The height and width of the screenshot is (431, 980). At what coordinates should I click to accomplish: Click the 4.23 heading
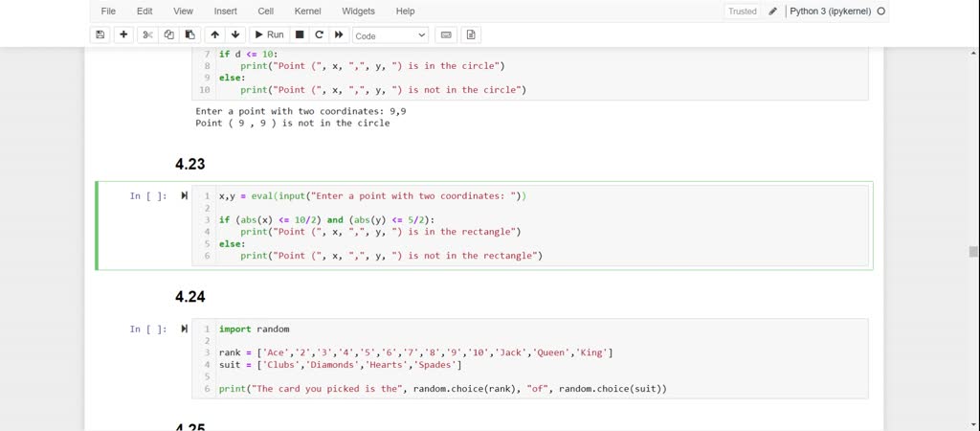190,164
